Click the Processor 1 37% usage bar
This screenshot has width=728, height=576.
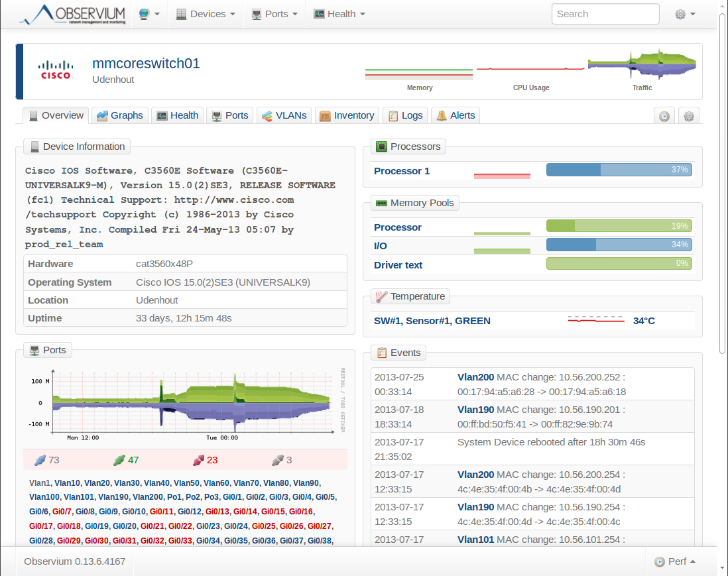click(x=619, y=170)
